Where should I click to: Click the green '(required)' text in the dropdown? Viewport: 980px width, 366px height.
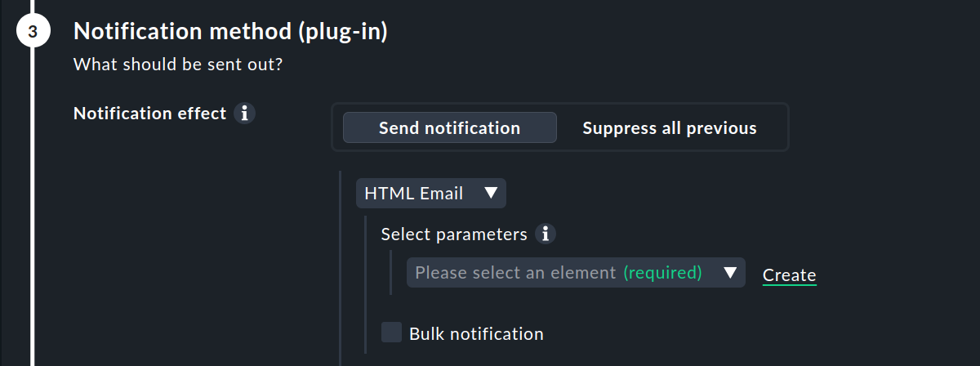pos(662,273)
